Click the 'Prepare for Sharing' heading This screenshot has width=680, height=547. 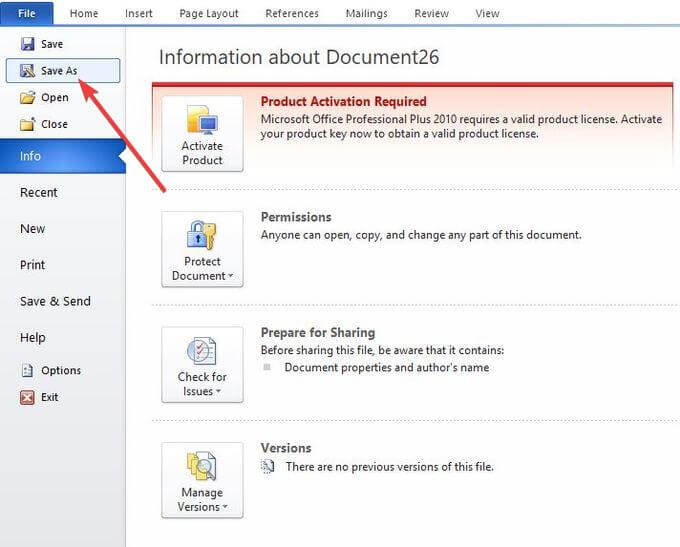(318, 333)
